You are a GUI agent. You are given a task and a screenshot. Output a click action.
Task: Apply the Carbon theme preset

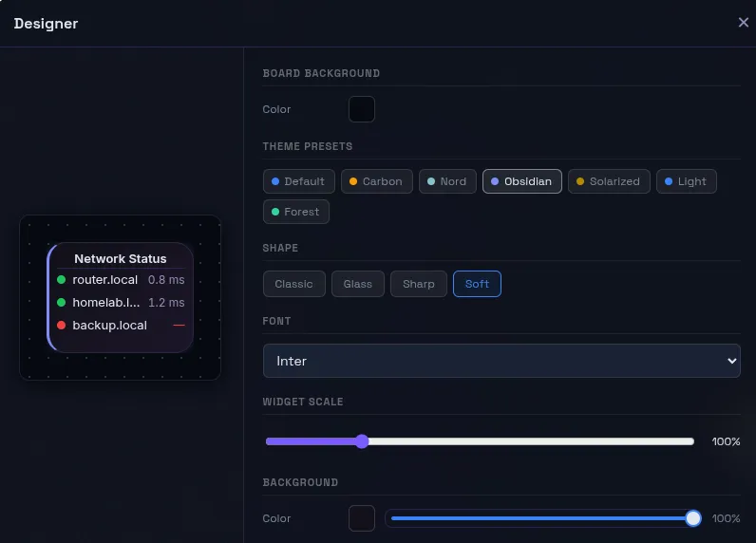pos(376,181)
